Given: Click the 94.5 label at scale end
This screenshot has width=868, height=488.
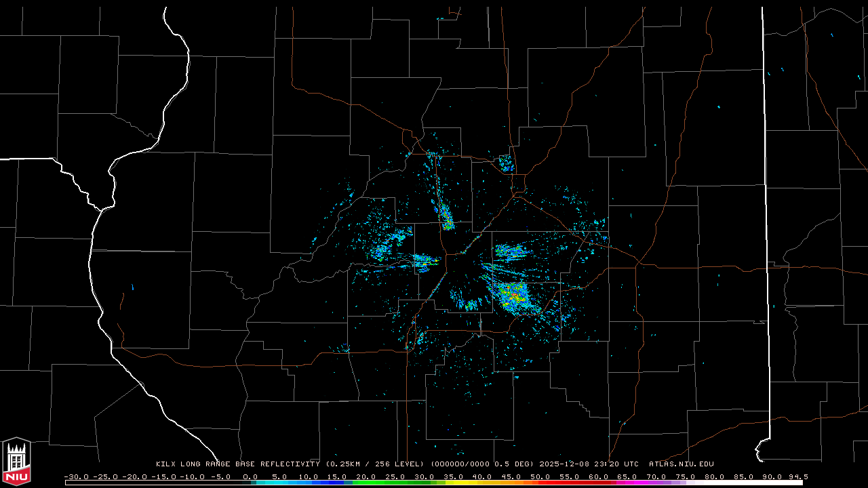Looking at the screenshot, I should pyautogui.click(x=797, y=476).
